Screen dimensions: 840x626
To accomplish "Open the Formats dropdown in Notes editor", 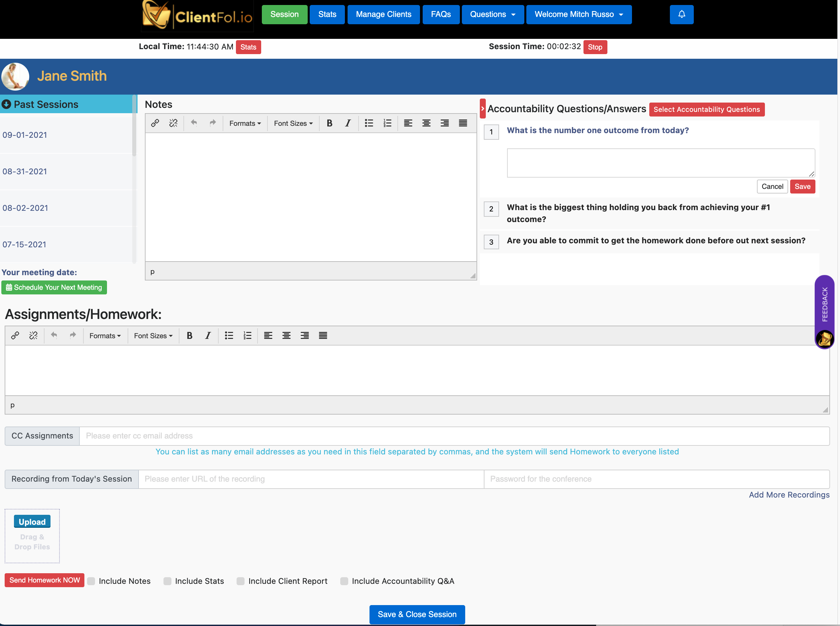I will [245, 123].
